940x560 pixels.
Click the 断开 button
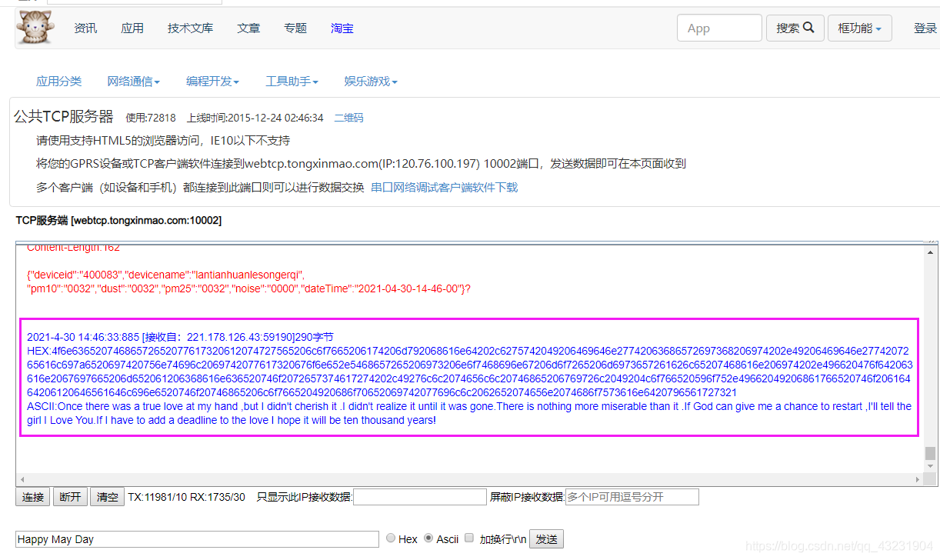(70, 497)
